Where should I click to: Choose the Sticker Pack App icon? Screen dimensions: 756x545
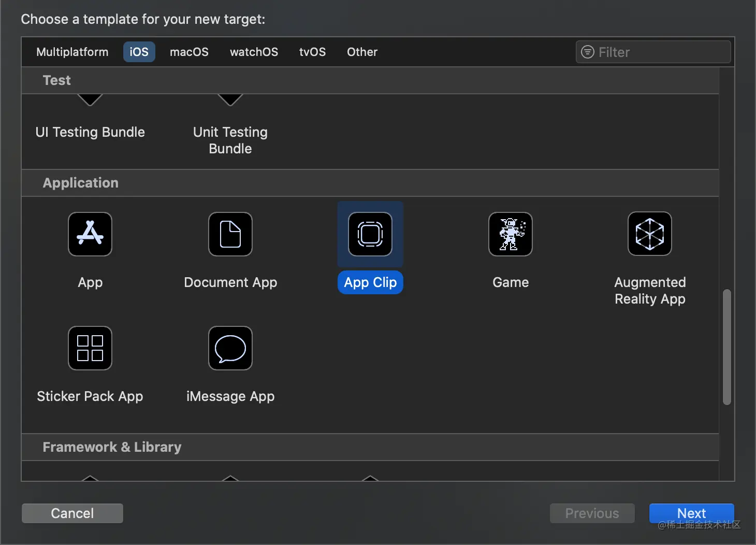90,348
